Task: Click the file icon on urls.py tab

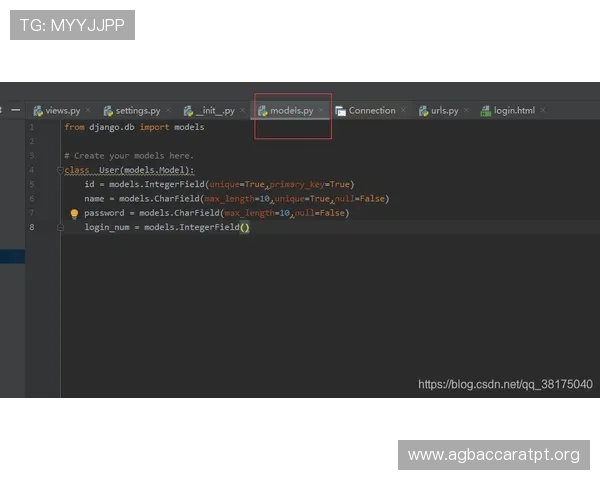Action: [x=424, y=111]
